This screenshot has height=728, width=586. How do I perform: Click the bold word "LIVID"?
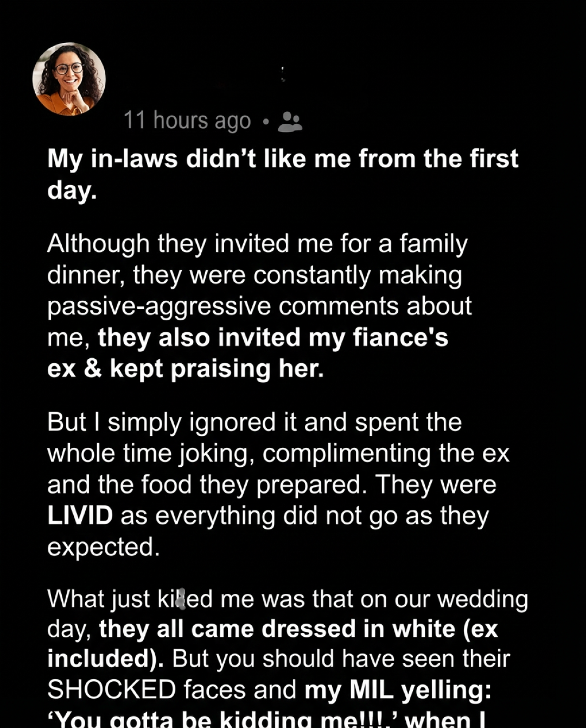click(x=80, y=516)
